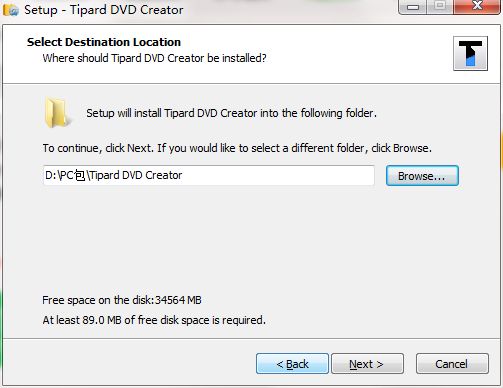503x388 pixels.
Task: Proceed with the Next > button
Action: pyautogui.click(x=367, y=364)
